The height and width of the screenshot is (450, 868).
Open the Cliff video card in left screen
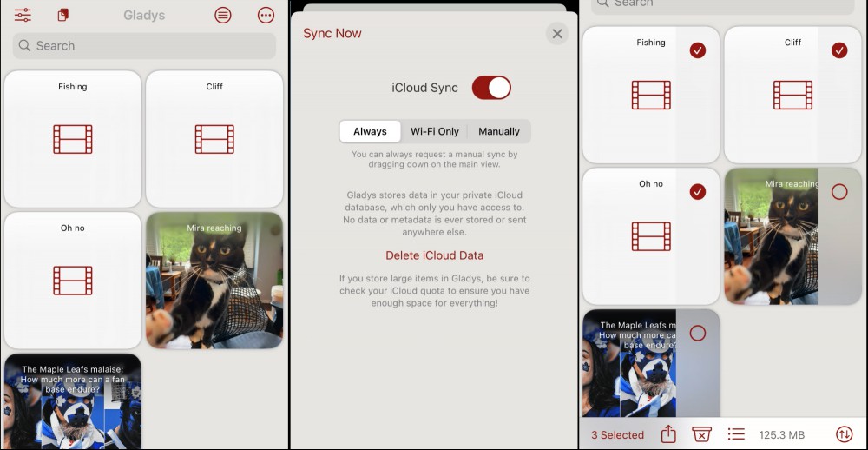214,138
